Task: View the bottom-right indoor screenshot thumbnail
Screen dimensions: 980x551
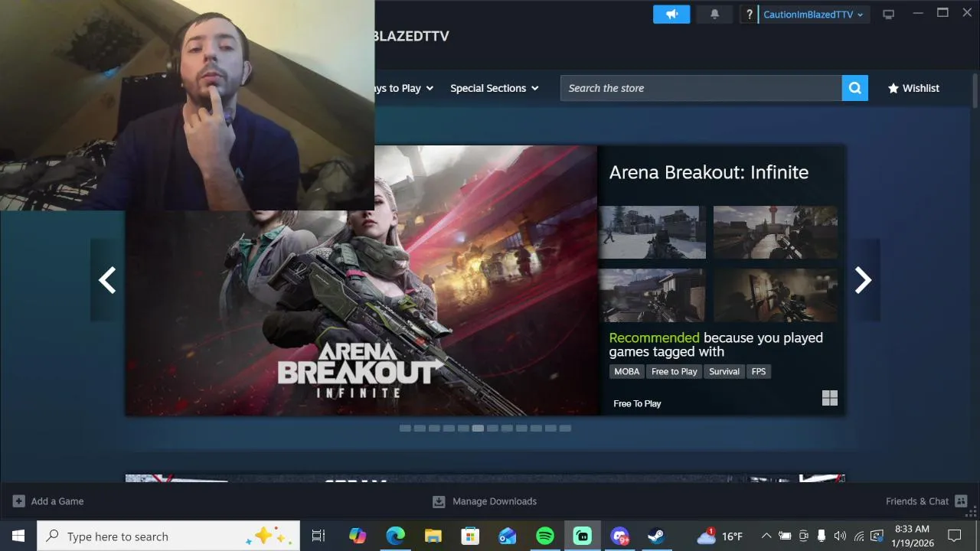Action: point(775,295)
